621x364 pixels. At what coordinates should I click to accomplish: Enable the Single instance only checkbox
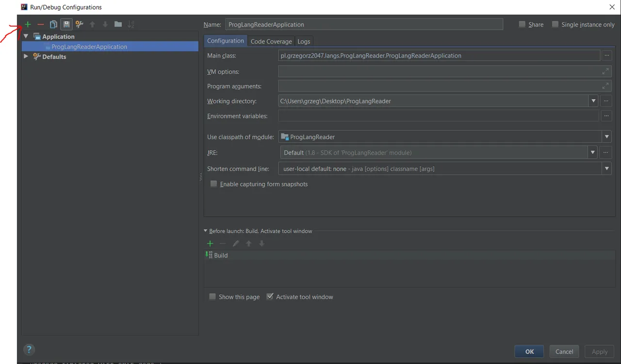click(x=555, y=24)
